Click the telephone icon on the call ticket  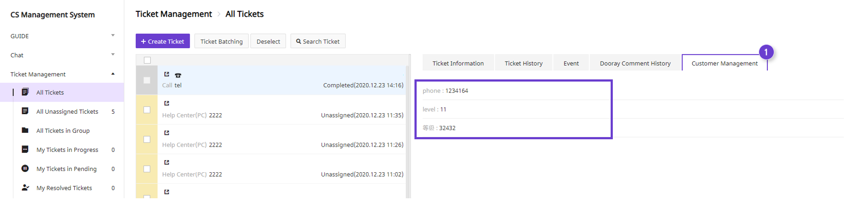coord(178,75)
